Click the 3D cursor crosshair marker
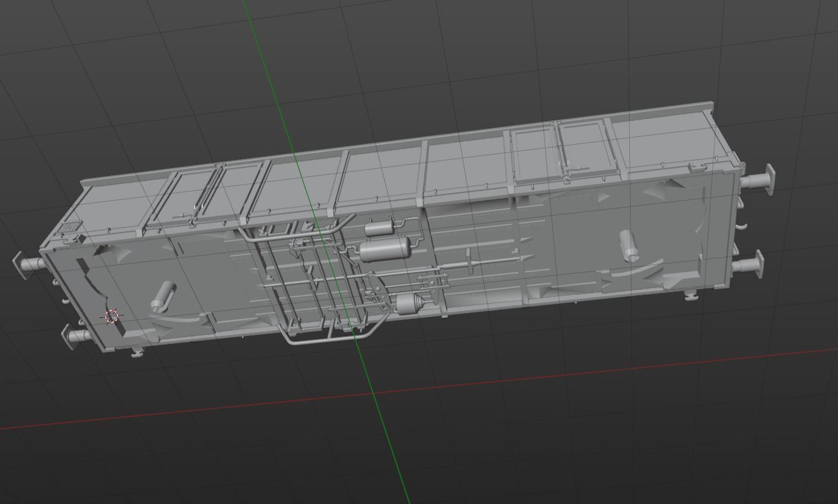Image resolution: width=838 pixels, height=504 pixels. pos(112,317)
